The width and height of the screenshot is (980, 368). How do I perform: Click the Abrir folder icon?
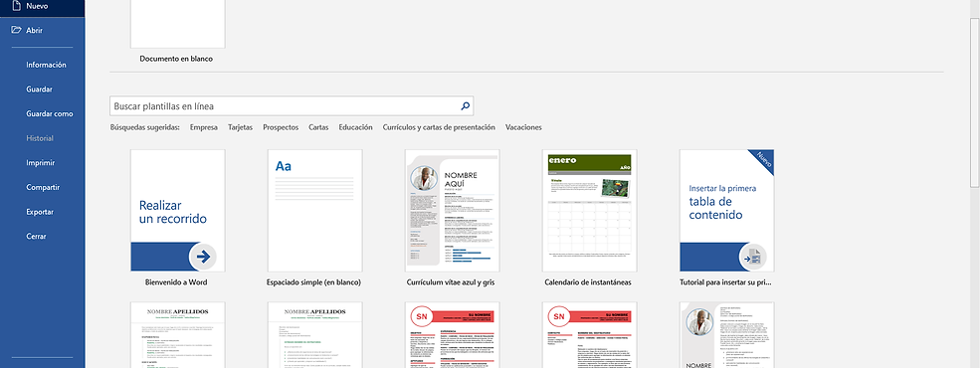[x=16, y=30]
